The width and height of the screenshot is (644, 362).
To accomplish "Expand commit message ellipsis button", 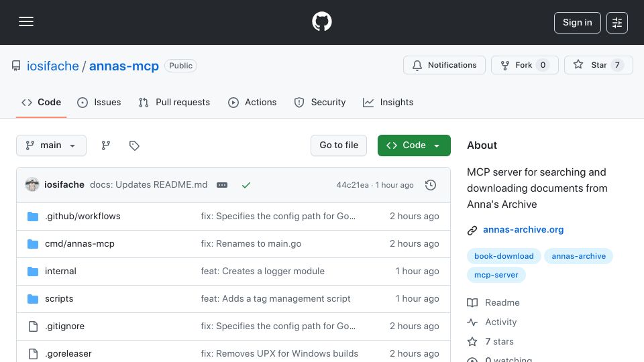I will 222,185.
